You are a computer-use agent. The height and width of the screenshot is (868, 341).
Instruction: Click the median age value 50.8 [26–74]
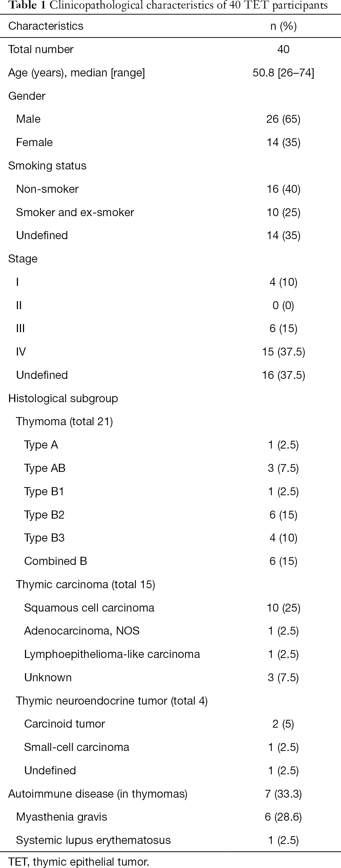click(283, 73)
